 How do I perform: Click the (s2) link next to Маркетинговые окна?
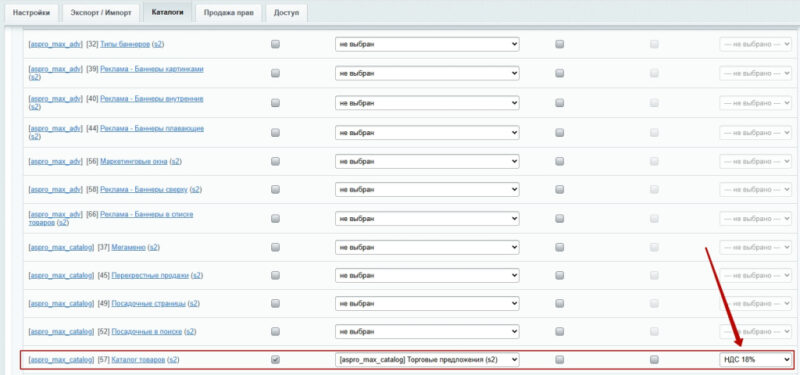click(176, 161)
